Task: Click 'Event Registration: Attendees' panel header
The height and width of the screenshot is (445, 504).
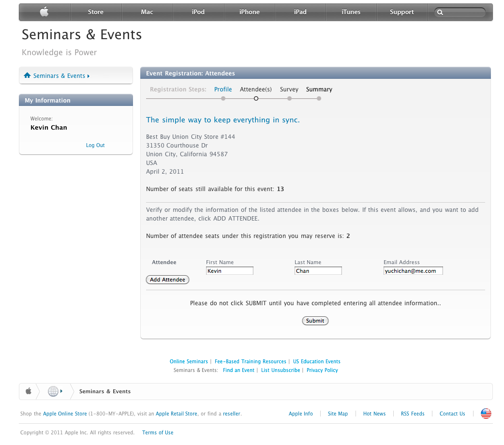Action: point(315,74)
